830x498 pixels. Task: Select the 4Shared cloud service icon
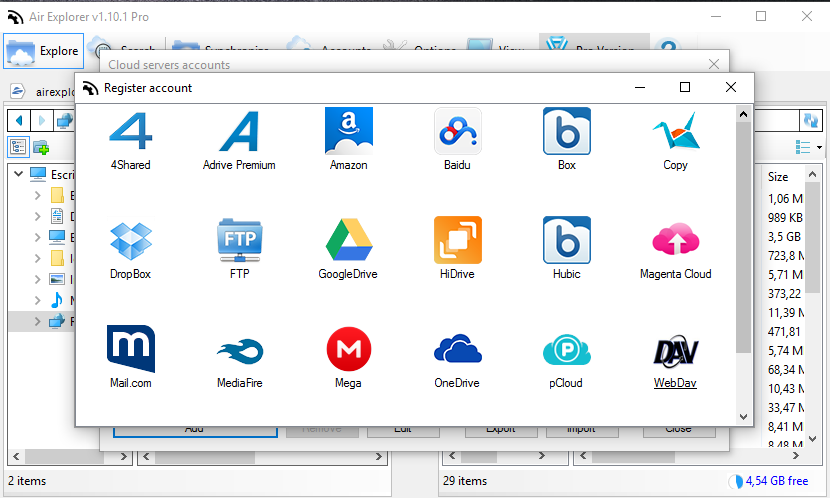[130, 131]
